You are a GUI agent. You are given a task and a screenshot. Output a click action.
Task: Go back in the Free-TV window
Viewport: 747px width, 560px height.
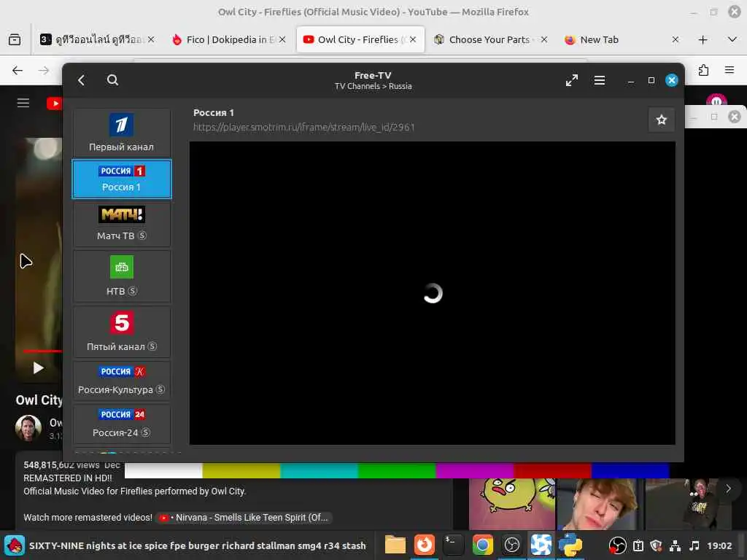point(82,80)
